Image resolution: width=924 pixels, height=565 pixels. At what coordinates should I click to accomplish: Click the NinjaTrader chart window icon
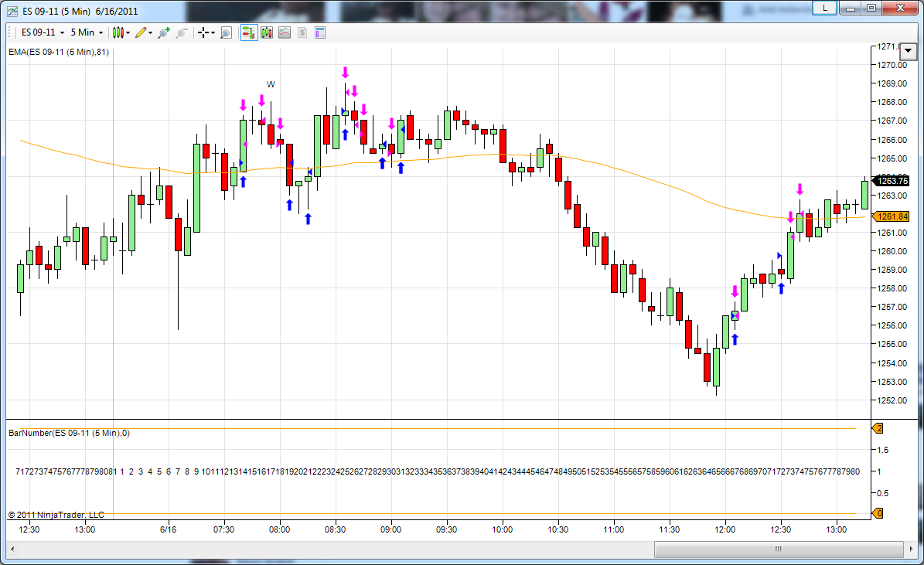pyautogui.click(x=12, y=11)
